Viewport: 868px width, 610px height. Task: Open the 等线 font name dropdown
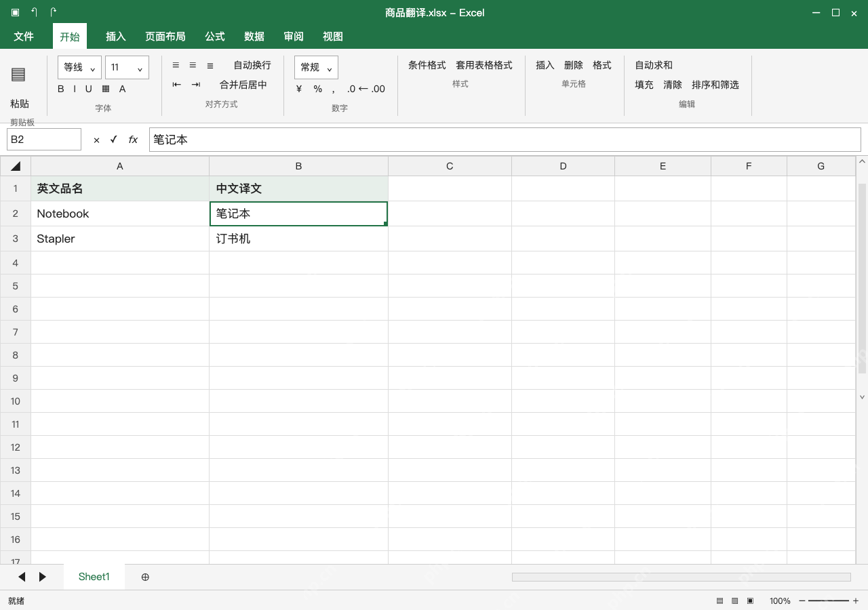click(79, 67)
